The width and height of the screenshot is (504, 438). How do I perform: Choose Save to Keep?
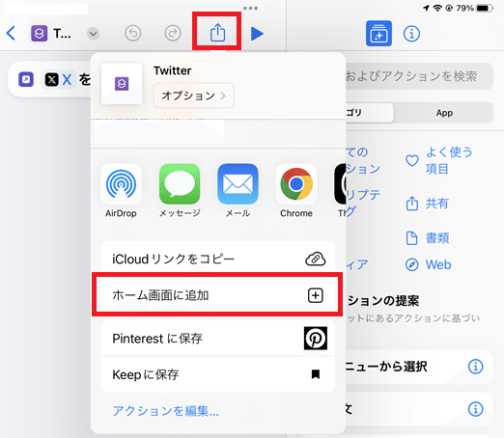[218, 374]
